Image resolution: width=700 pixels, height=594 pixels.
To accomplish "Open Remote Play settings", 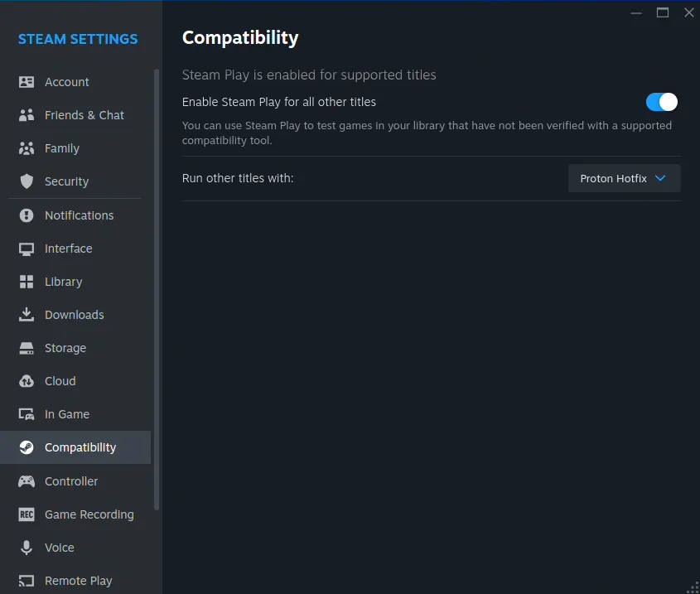I will click(75, 581).
